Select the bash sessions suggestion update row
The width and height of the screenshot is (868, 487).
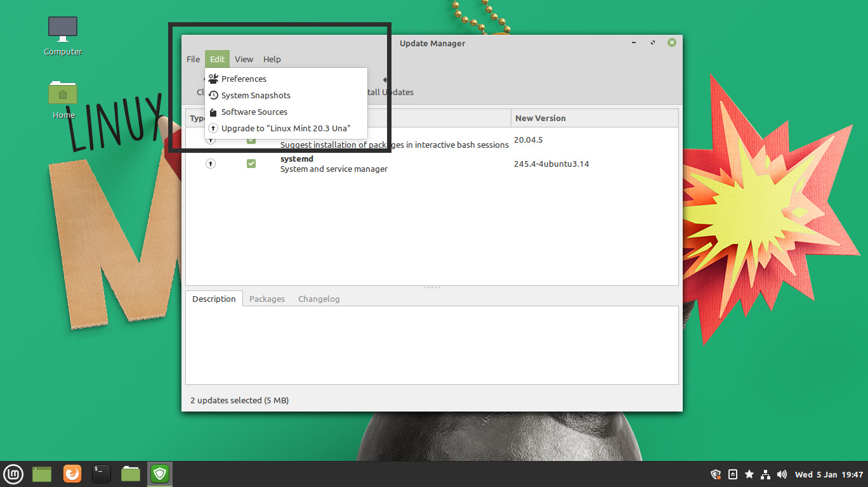(x=431, y=140)
